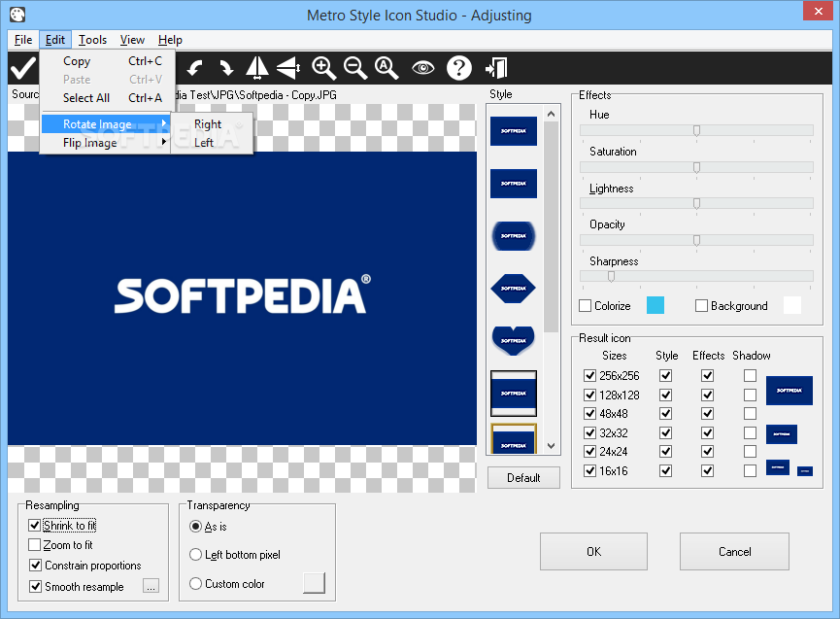Uncheck Effects for 32x32 size
Viewport: 840px width, 619px height.
coord(708,432)
